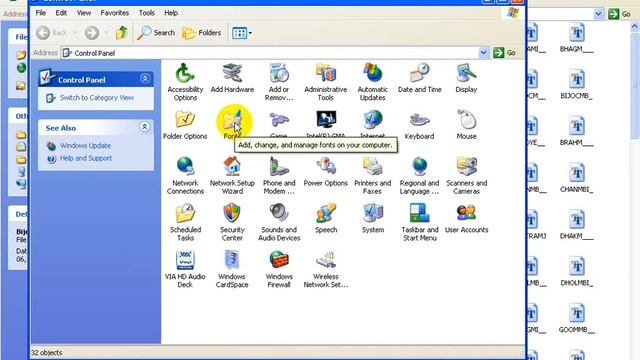Click the Forward toolbar button
The image size is (640, 360).
92,33
